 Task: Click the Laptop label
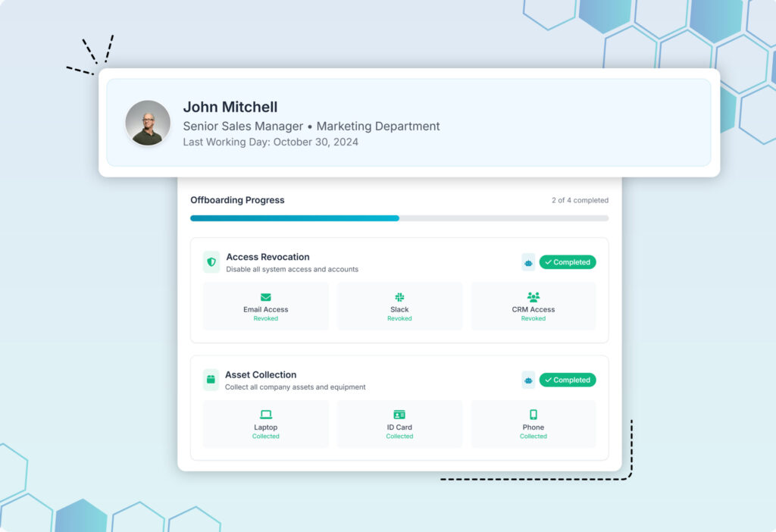266,427
